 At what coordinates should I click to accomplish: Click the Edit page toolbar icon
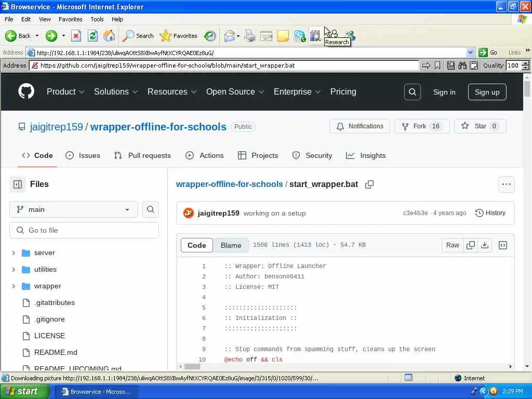[x=267, y=36]
